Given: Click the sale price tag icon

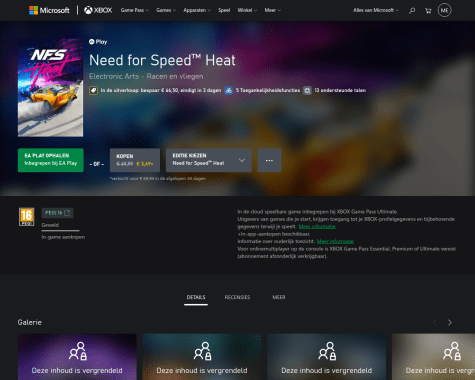Looking at the screenshot, I should click(x=93, y=90).
